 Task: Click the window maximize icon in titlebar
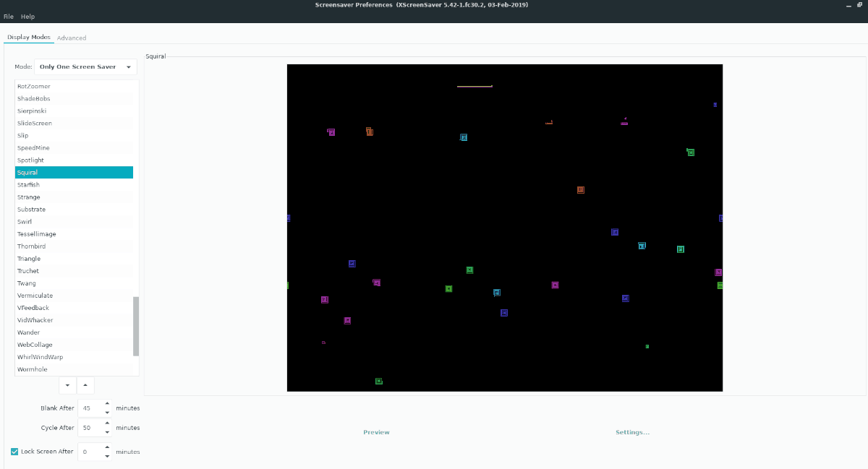click(848, 5)
